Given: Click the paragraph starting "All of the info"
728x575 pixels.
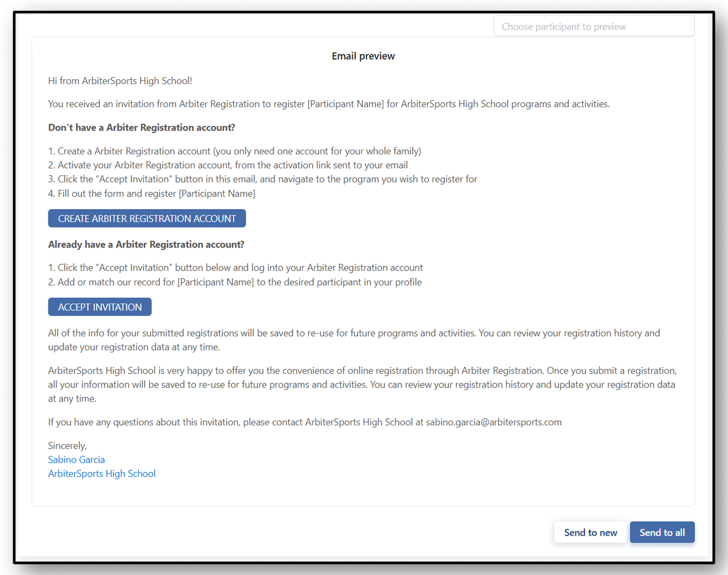Looking at the screenshot, I should [354, 340].
